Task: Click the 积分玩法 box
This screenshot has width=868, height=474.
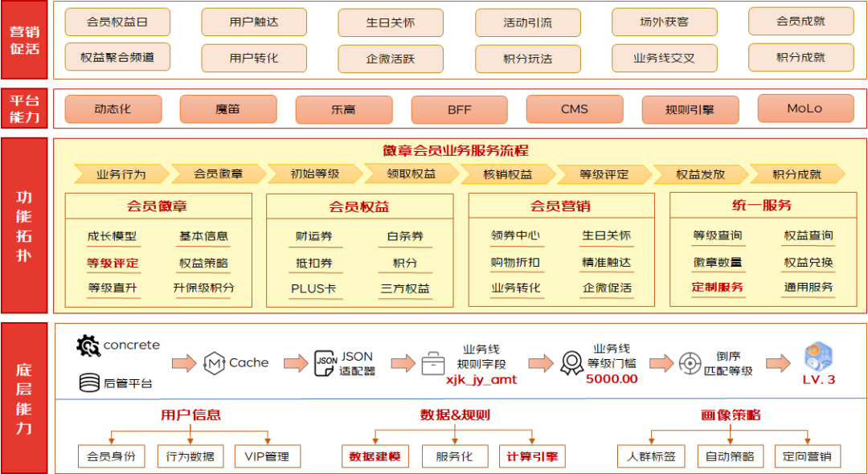Action: [527, 59]
